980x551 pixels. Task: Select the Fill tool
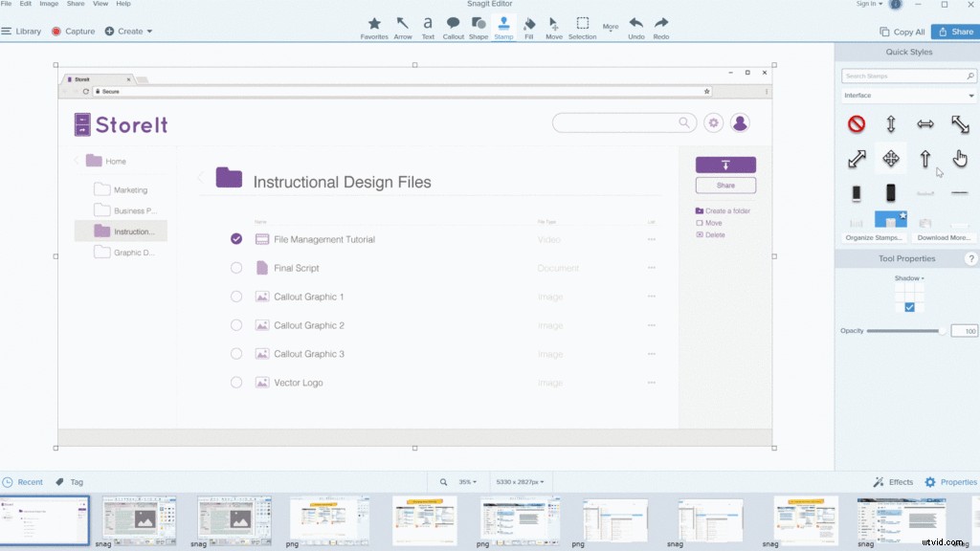[x=529, y=26]
